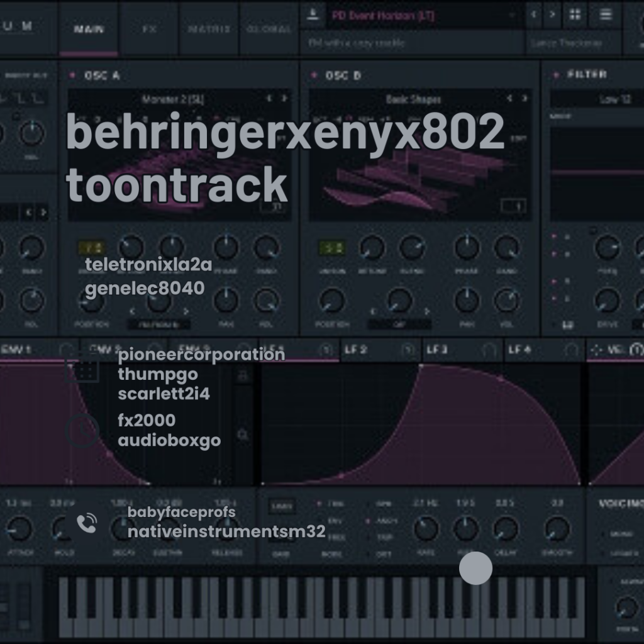Enable the LFO TRIG mode option
The height and width of the screenshot is (644, 644).
coord(332,504)
